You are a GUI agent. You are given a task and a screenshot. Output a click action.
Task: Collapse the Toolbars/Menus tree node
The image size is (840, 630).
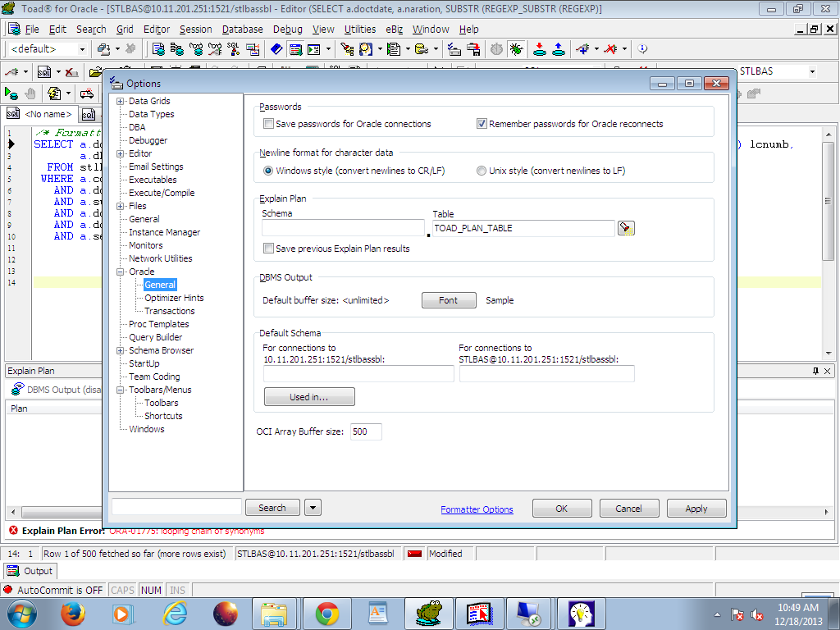pyautogui.click(x=121, y=390)
